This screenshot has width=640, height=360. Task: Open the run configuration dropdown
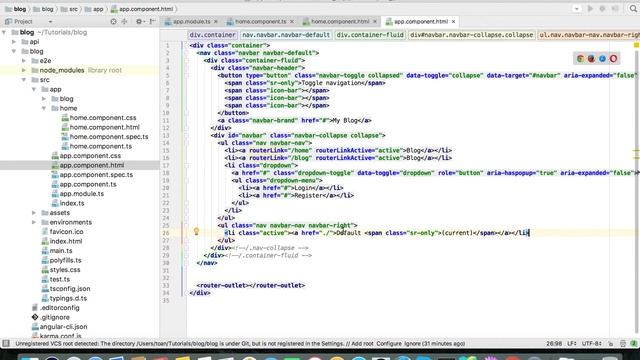(x=576, y=9)
